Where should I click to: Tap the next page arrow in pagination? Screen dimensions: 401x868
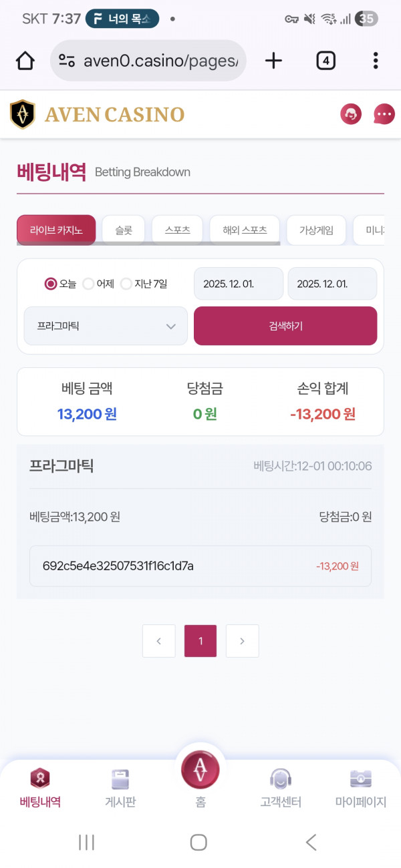coord(242,640)
